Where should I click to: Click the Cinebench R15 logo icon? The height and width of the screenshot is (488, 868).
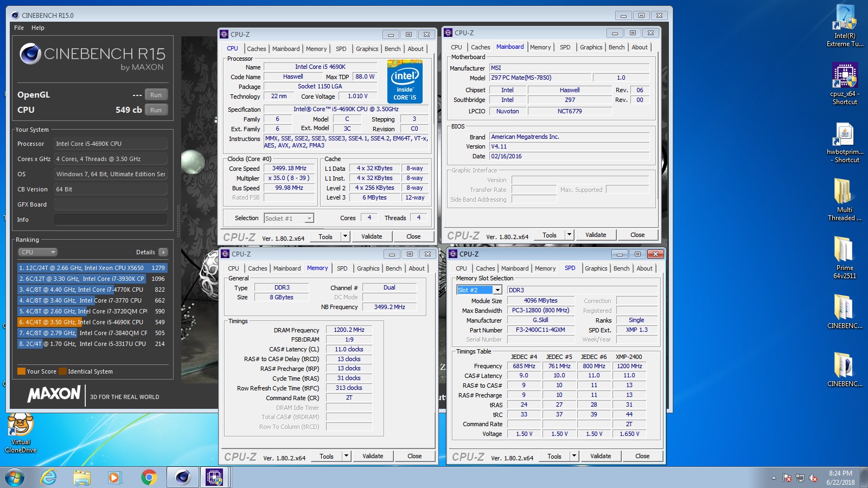tap(30, 54)
